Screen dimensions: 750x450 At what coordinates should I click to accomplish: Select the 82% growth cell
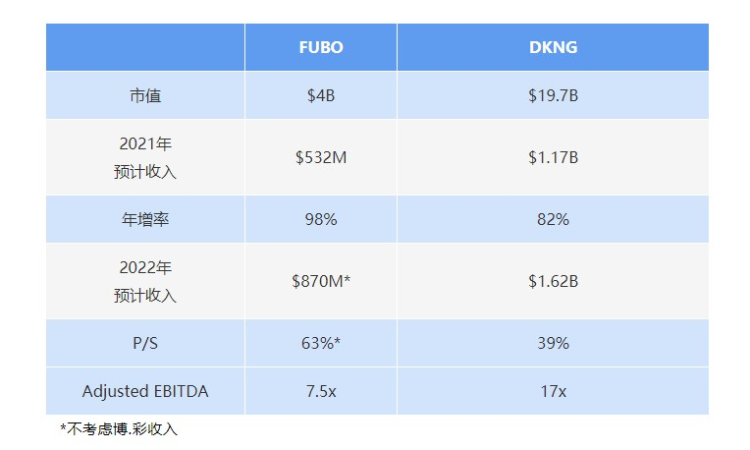click(x=553, y=219)
